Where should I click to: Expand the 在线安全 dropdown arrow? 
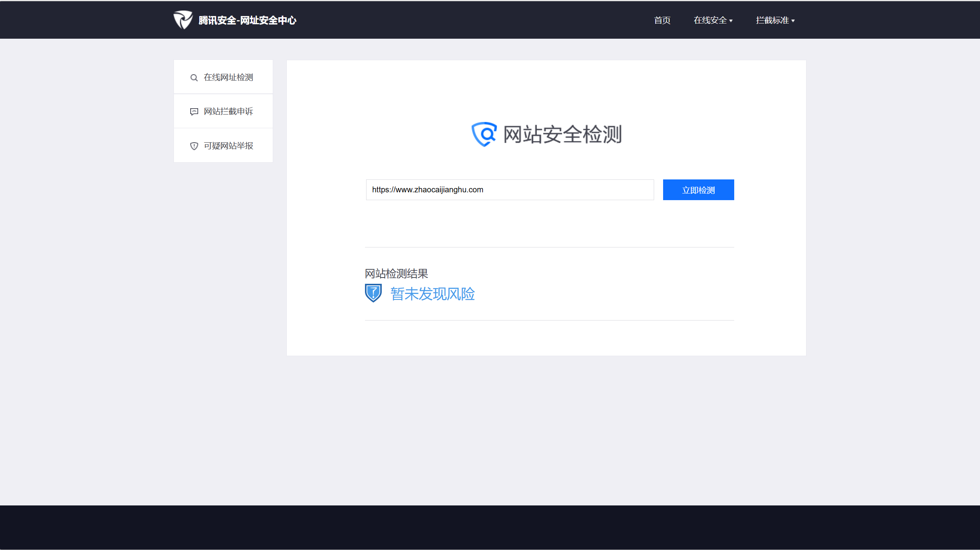pyautogui.click(x=731, y=21)
